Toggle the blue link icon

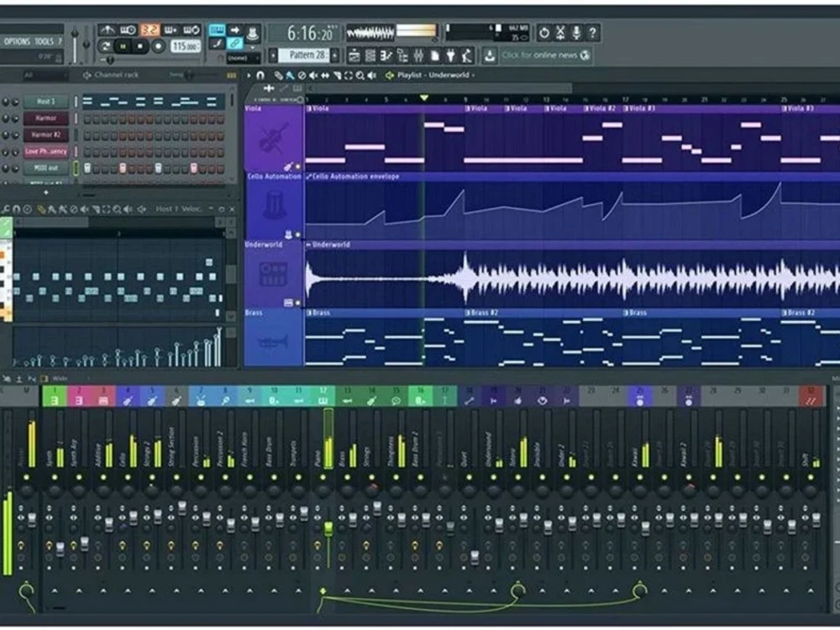pyautogui.click(x=234, y=44)
